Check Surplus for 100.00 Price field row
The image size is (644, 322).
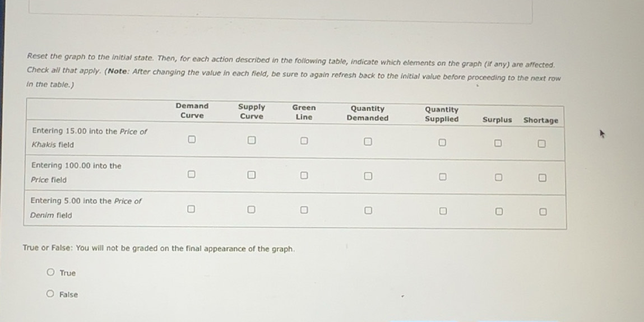coord(497,178)
